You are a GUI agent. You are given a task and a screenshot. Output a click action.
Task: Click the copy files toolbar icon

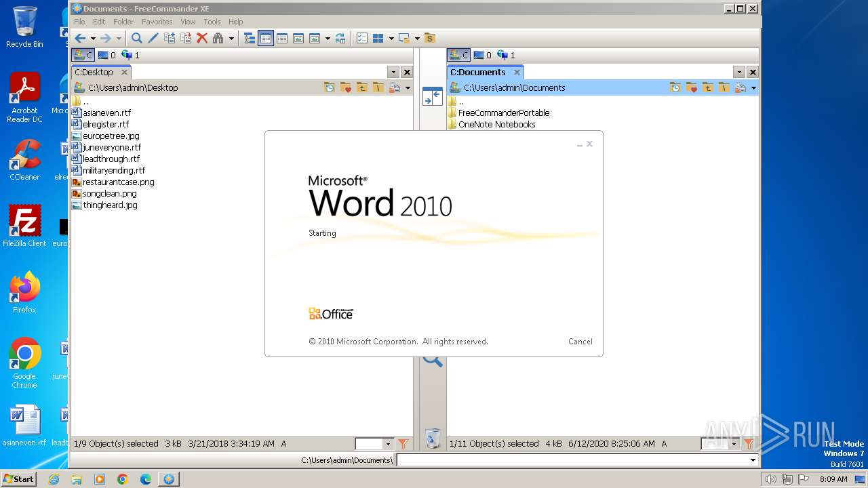tap(170, 39)
